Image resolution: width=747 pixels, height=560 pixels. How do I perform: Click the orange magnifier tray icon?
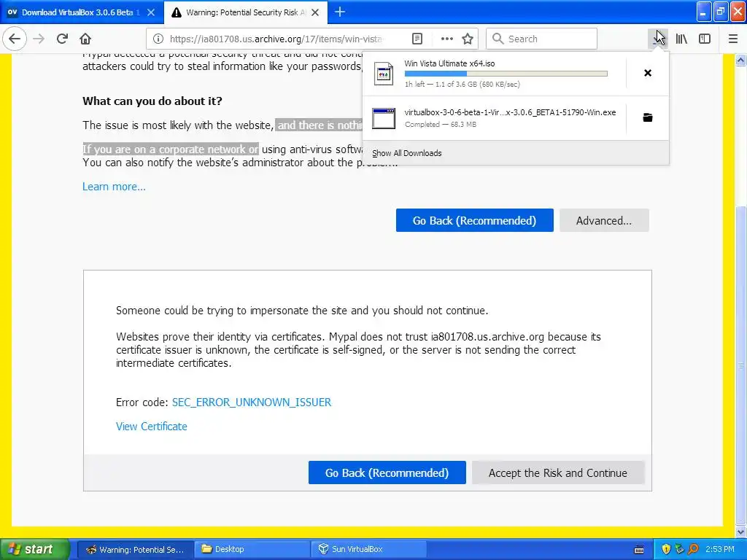(x=693, y=550)
